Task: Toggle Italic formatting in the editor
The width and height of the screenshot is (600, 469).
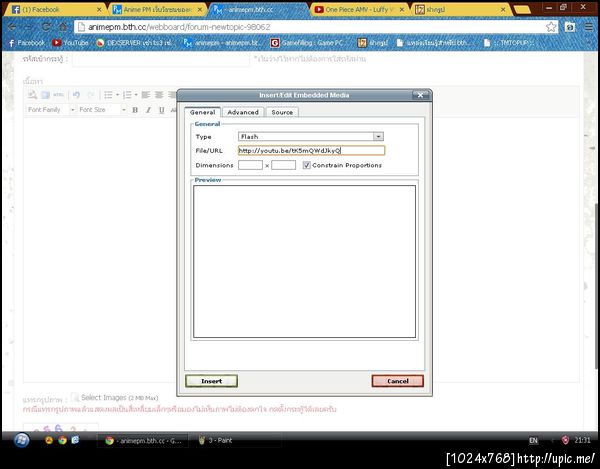Action: coord(148,110)
